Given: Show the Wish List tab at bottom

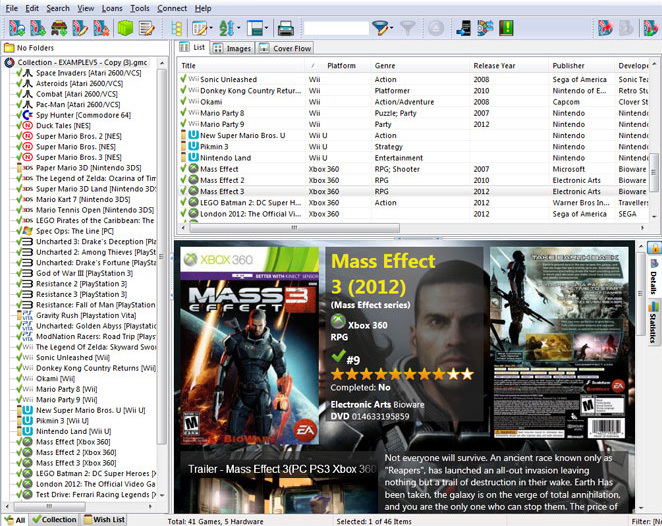Looking at the screenshot, I should pos(104,520).
